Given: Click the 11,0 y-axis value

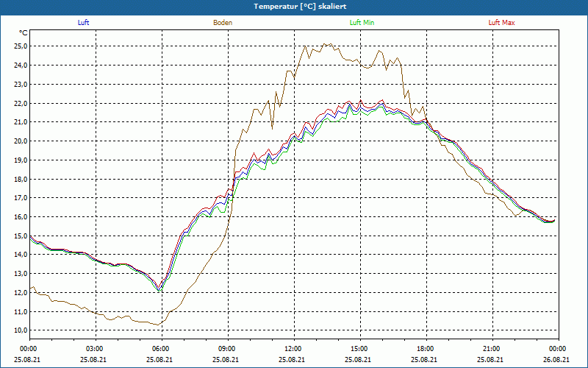Looking at the screenshot, I should click(x=21, y=311).
